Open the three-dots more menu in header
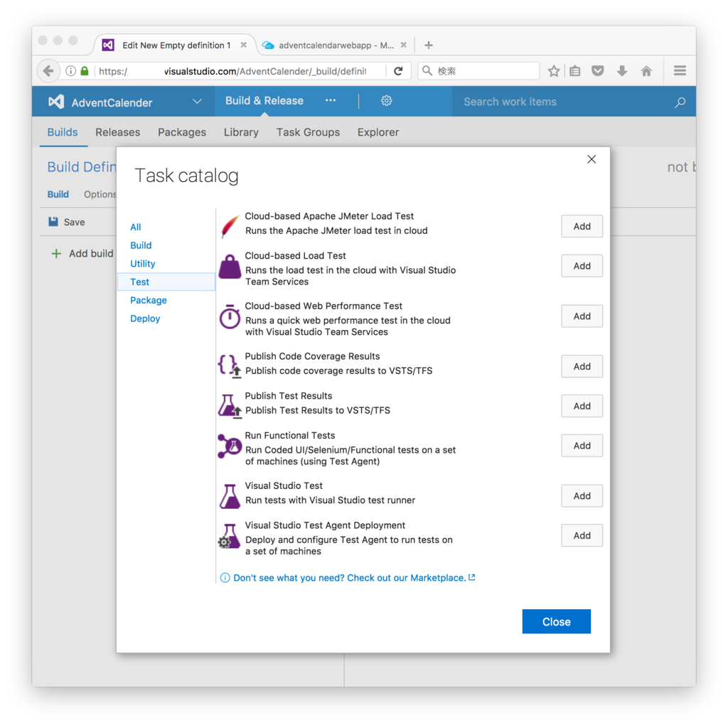Image resolution: width=728 pixels, height=725 pixels. (x=331, y=100)
